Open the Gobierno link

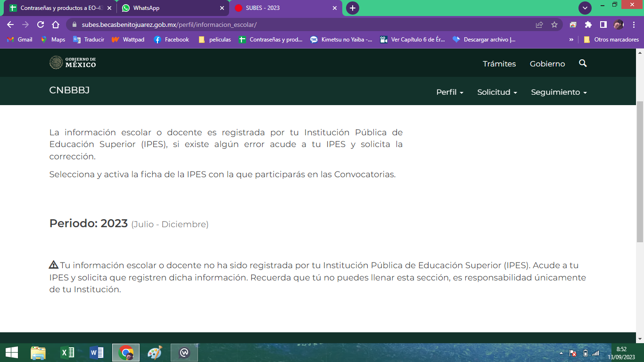[547, 64]
